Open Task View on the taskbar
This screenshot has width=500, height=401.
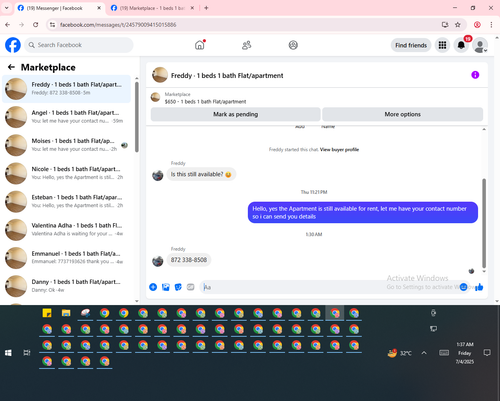tap(27, 353)
